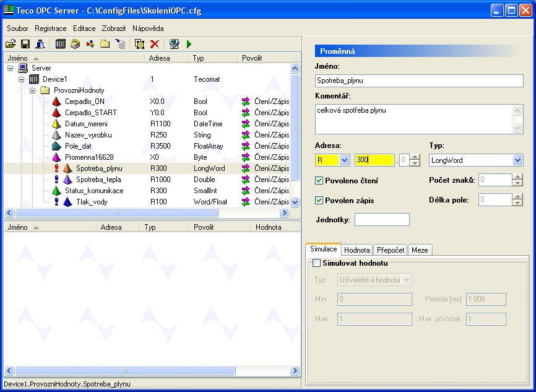The width and height of the screenshot is (536, 392).
Task: Click the tree horizontal scrollbar right arrow
Action: (x=284, y=213)
